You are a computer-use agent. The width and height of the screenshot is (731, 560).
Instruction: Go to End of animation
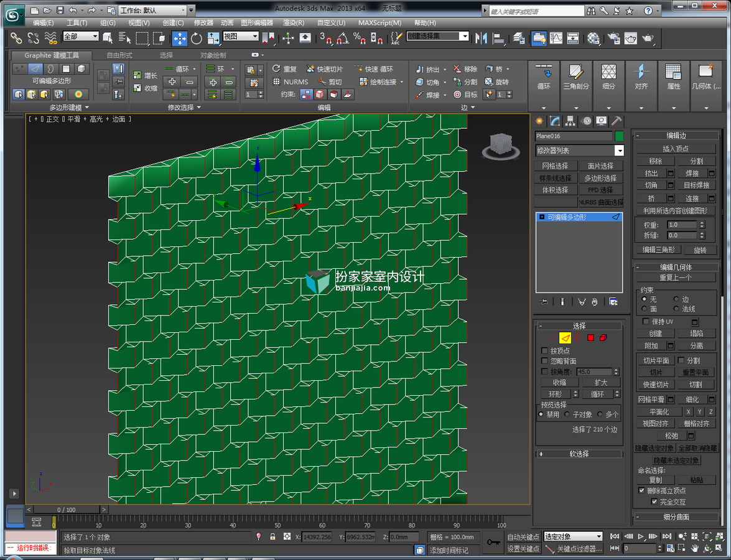click(667, 537)
